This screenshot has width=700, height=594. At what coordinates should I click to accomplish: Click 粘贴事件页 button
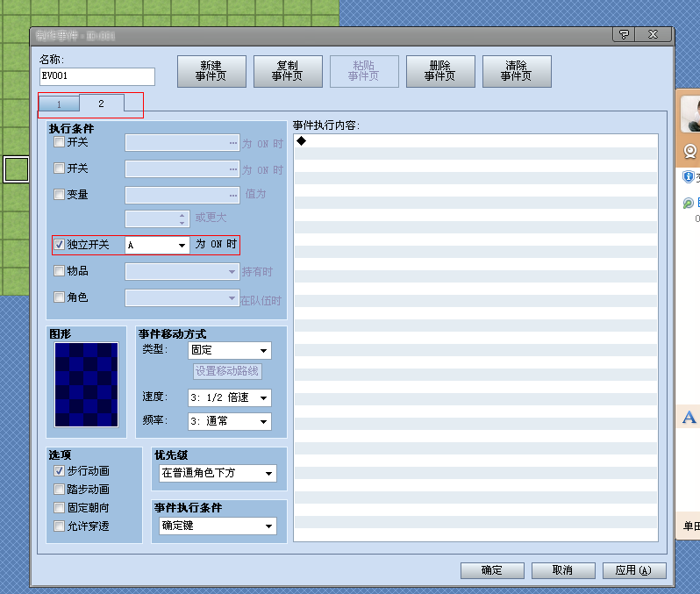(364, 71)
